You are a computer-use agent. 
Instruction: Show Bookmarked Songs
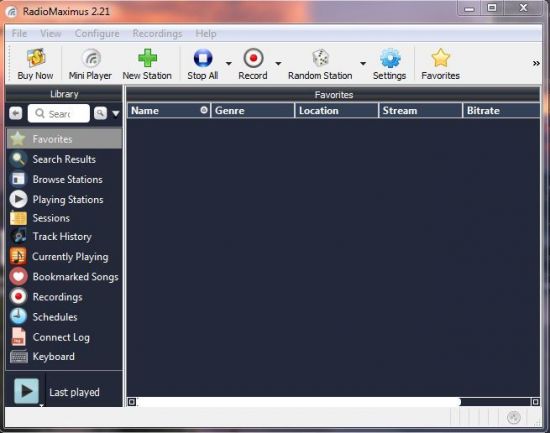[65, 277]
